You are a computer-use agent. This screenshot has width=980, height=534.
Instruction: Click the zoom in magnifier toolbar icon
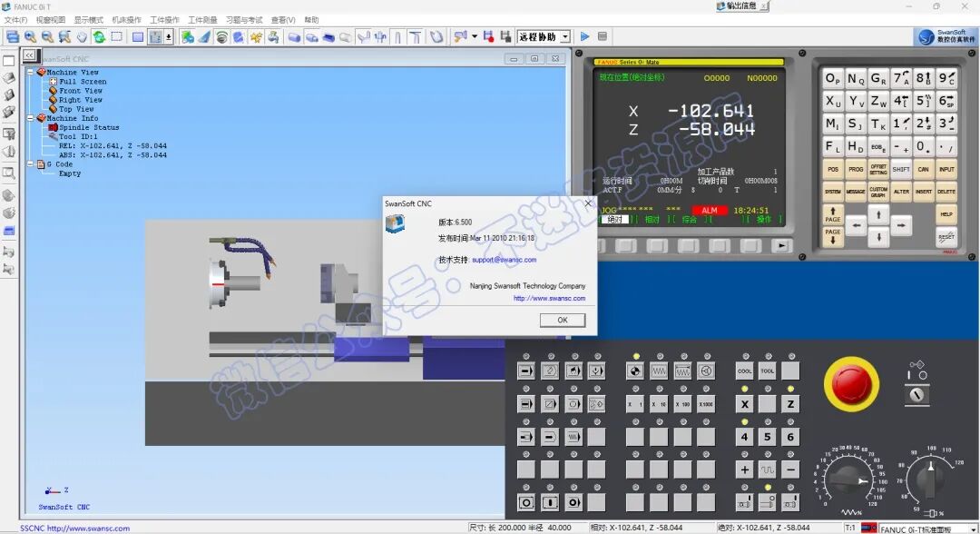click(x=30, y=37)
